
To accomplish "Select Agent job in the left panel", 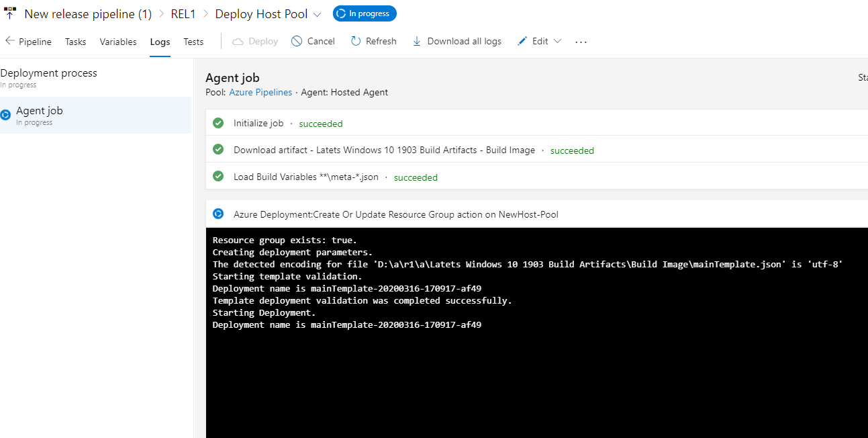I will (x=40, y=110).
